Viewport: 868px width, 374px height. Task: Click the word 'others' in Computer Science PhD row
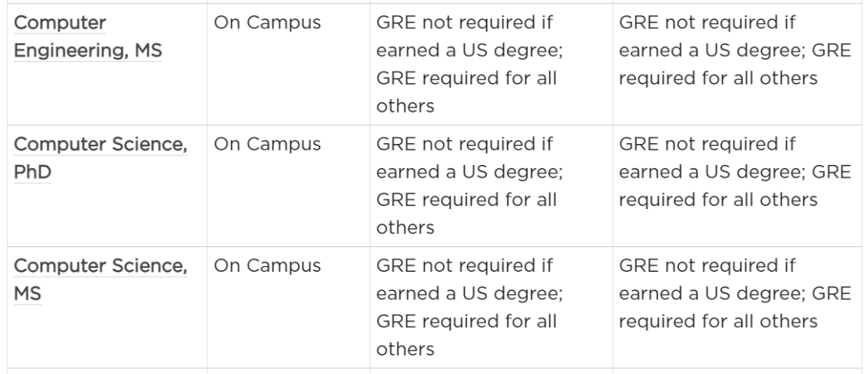[x=405, y=227]
